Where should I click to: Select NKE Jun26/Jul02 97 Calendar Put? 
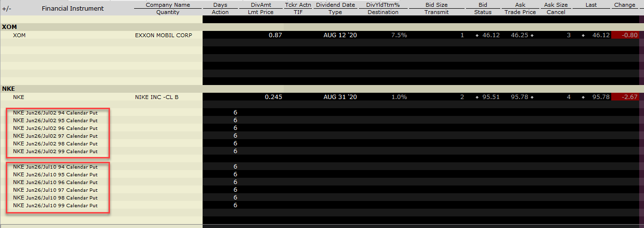click(55, 136)
